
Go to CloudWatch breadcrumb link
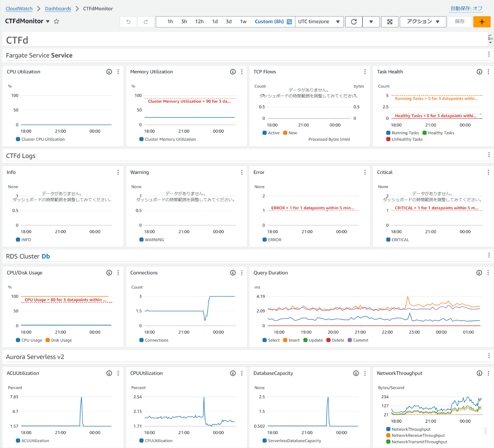pyautogui.click(x=19, y=8)
